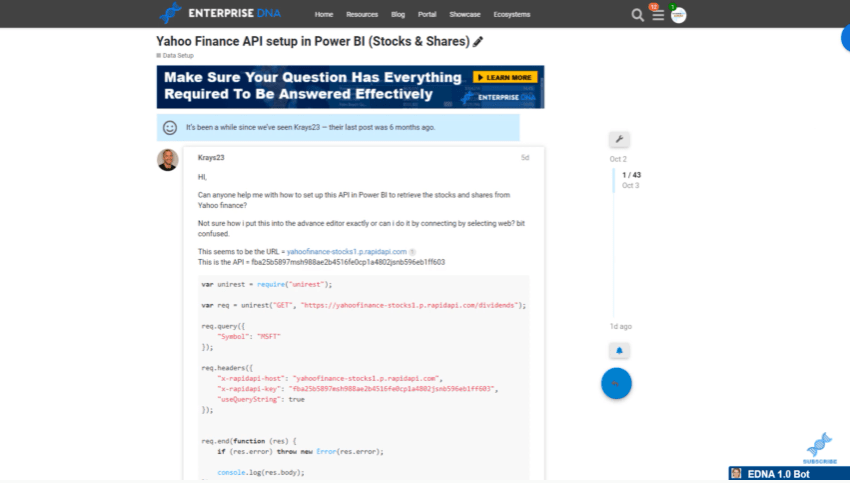
Task: Click the Learn More banner button
Action: point(505,77)
